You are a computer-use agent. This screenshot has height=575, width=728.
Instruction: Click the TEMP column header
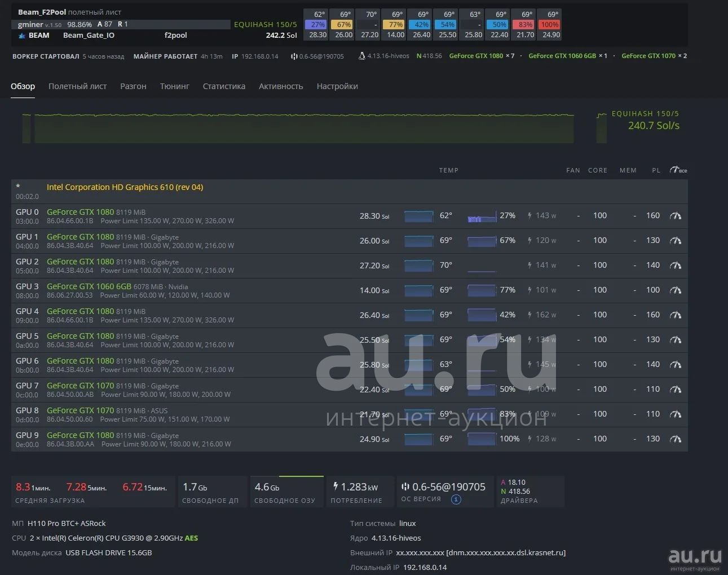point(448,170)
